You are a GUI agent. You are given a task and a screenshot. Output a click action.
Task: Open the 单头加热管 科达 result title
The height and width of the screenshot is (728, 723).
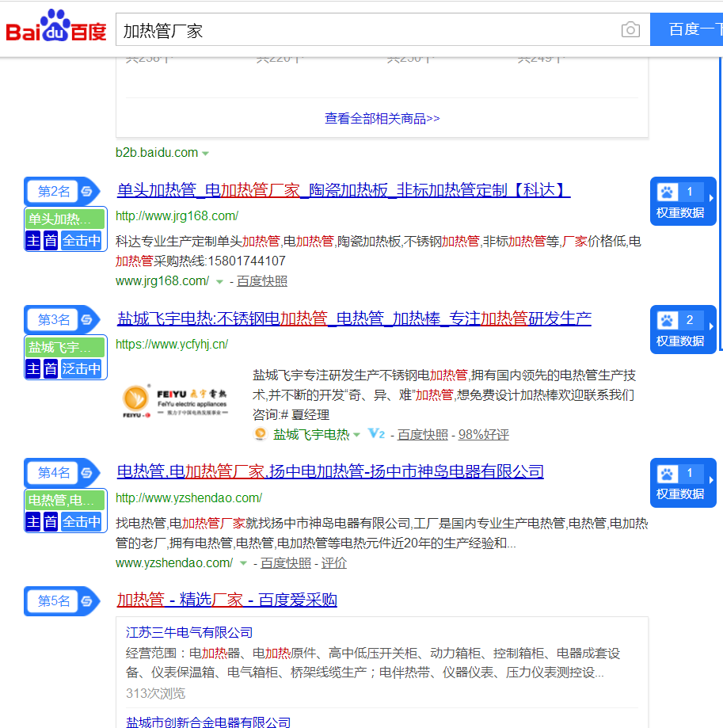pyautogui.click(x=344, y=190)
